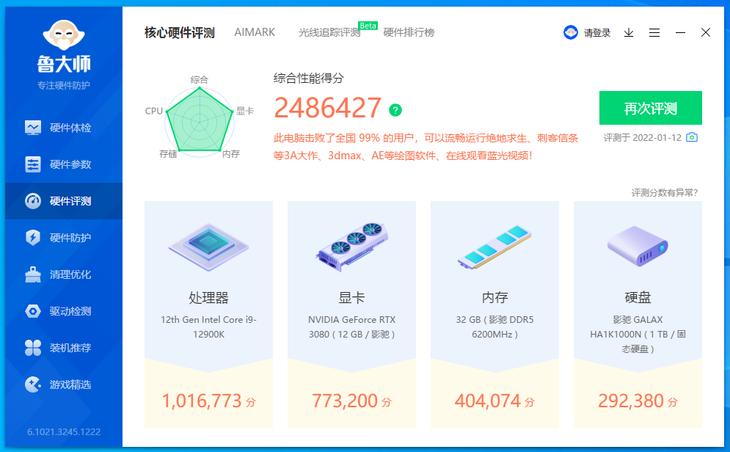Click disk score 292,380 分
This screenshot has width=730, height=452.
point(637,401)
